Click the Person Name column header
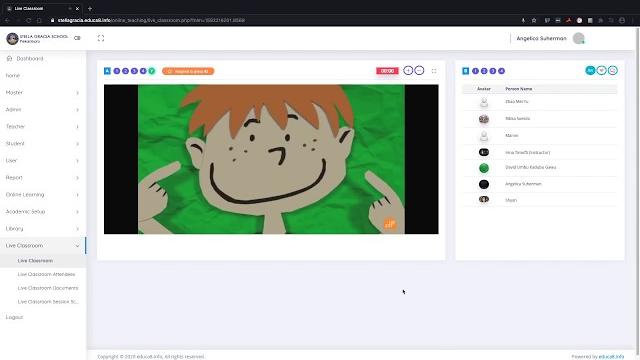This screenshot has width=640, height=360. point(518,89)
